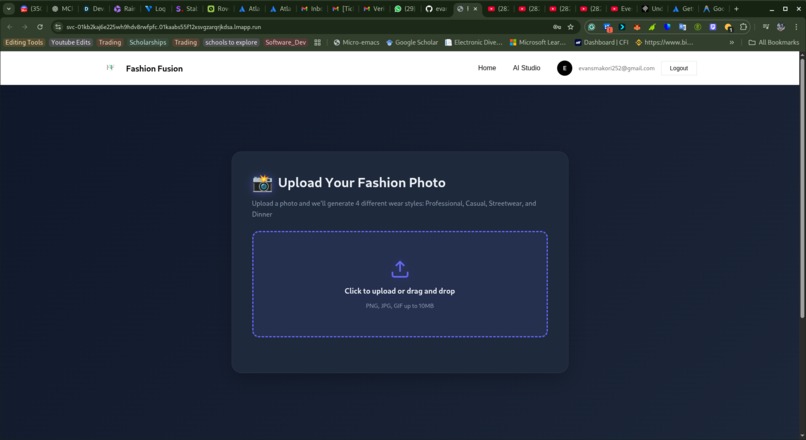Open the schools to explore bookmark folder
The height and width of the screenshot is (440, 806).
231,42
